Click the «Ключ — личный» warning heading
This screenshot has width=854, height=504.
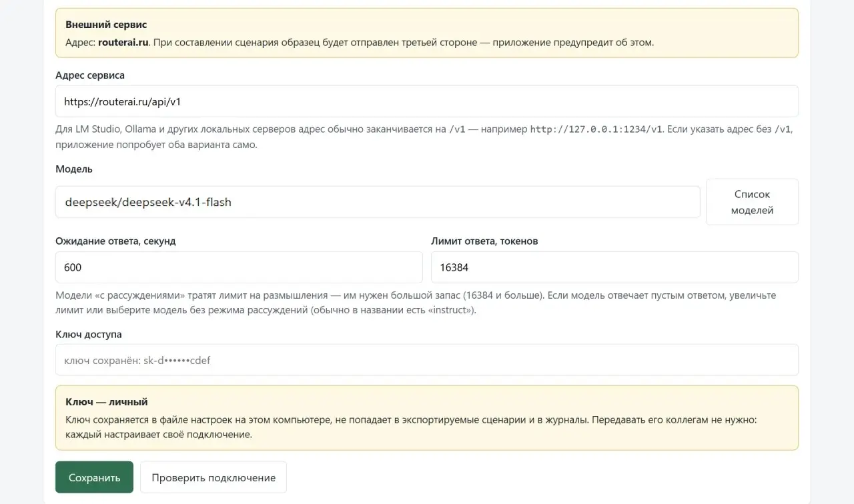pos(107,402)
